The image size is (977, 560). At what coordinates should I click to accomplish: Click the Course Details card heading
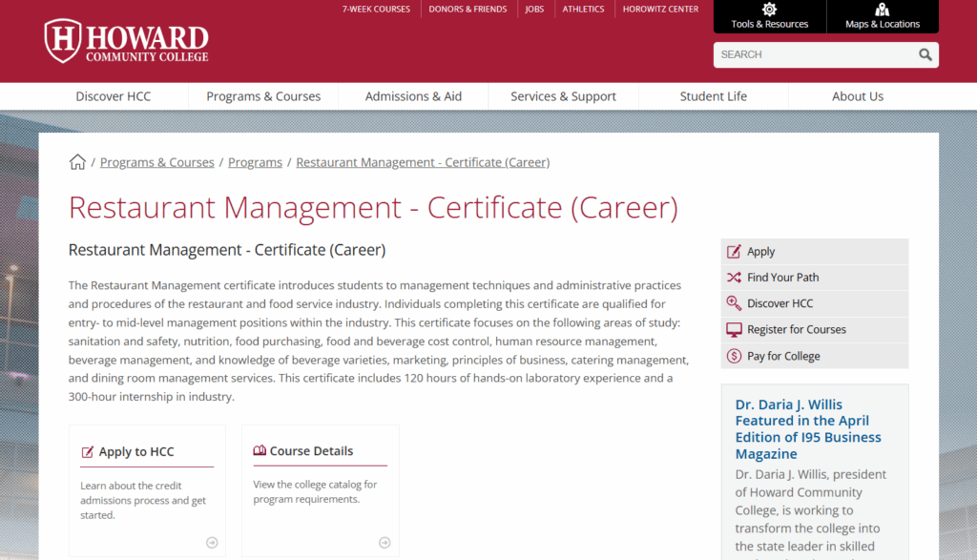click(312, 451)
